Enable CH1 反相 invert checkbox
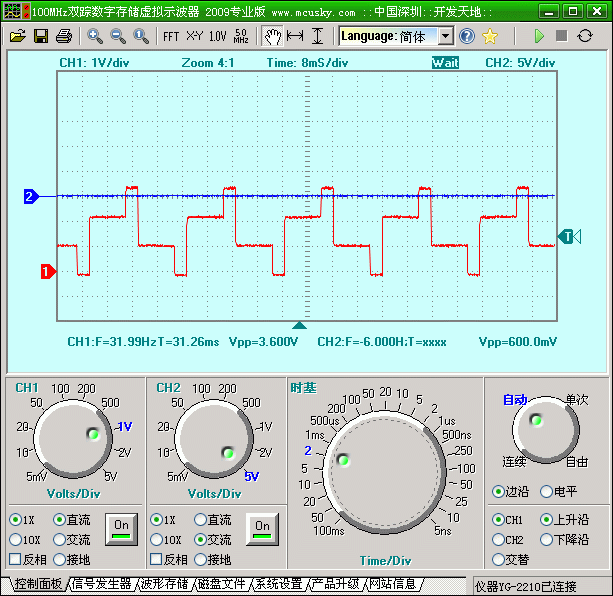Viewport: 613px width, 596px height. 15,559
